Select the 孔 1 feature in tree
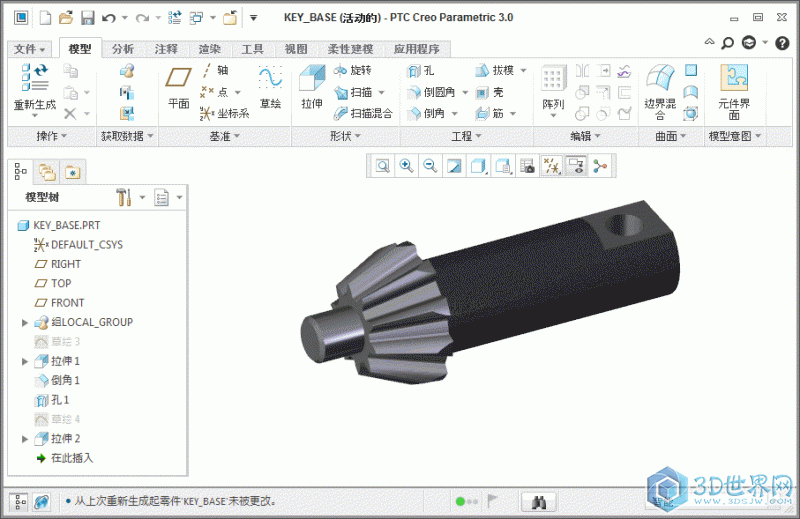Image resolution: width=800 pixels, height=519 pixels. 52,400
